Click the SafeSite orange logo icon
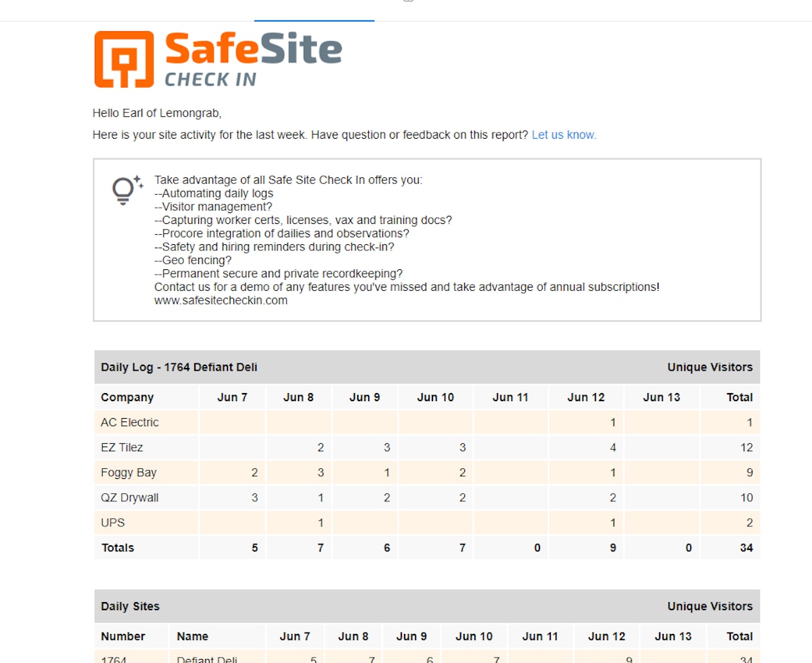Image resolution: width=812 pixels, height=663 pixels. (125, 58)
